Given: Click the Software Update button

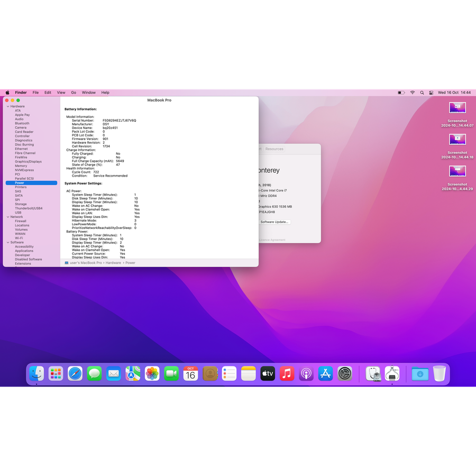Looking at the screenshot, I should point(274,222).
